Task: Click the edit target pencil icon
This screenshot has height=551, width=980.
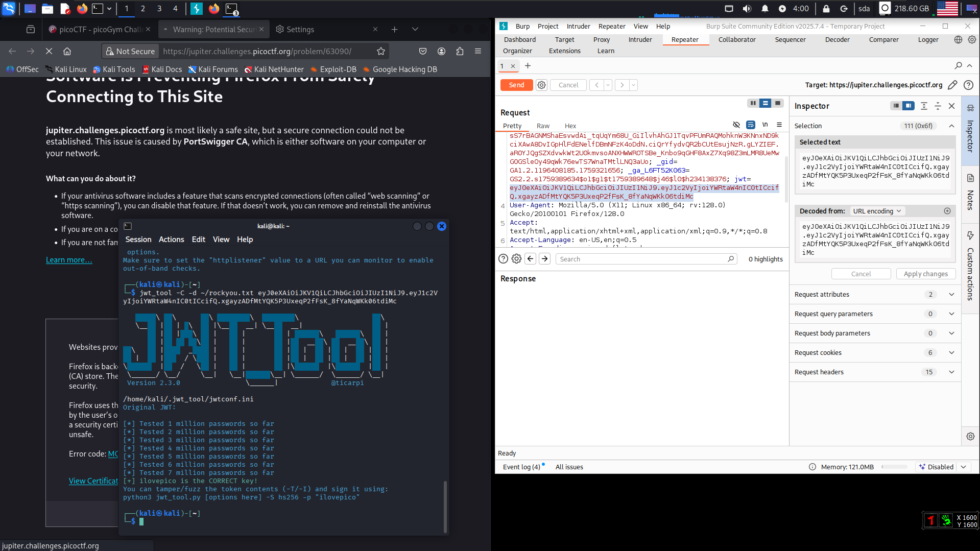Action: pyautogui.click(x=952, y=85)
